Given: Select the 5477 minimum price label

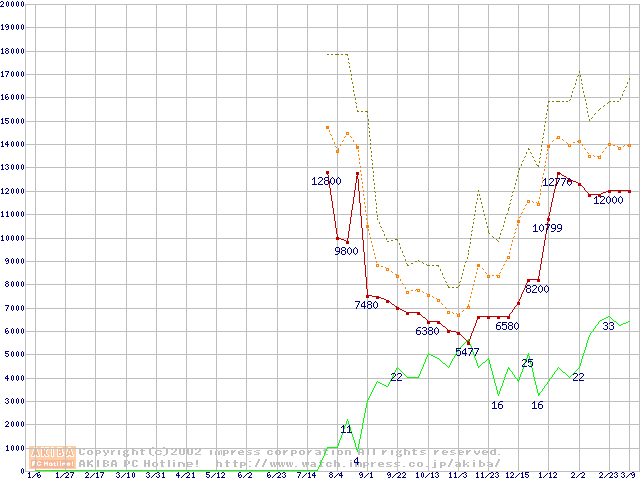Looking at the screenshot, I should [467, 352].
